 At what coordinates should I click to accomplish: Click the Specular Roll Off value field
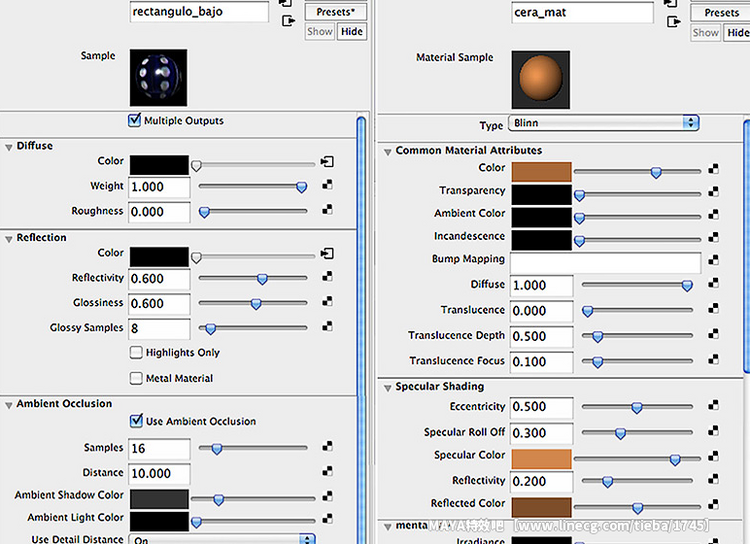click(x=541, y=433)
